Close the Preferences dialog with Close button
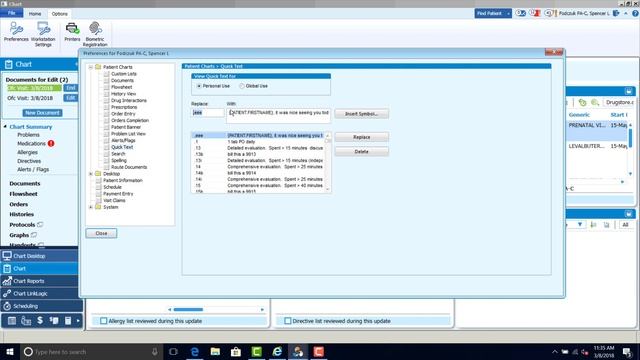 101,233
